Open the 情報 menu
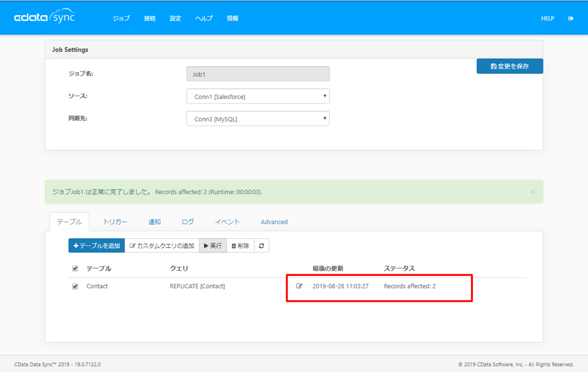 (x=233, y=19)
